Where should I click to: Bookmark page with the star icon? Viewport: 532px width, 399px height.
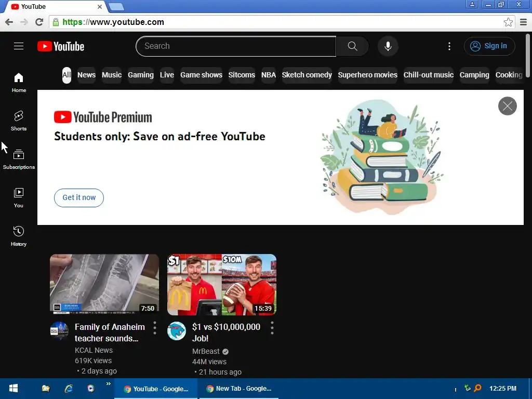pyautogui.click(x=508, y=22)
